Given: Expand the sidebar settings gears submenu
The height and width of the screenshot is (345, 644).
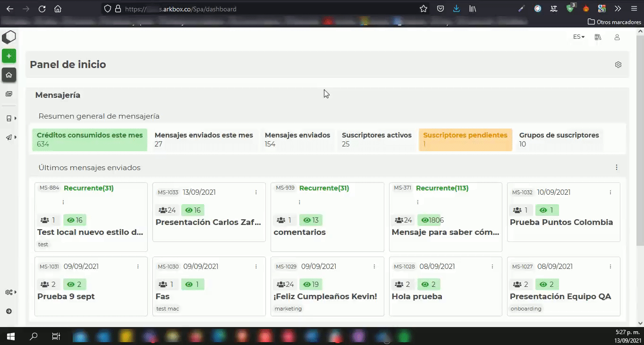Looking at the screenshot, I should [x=10, y=292].
